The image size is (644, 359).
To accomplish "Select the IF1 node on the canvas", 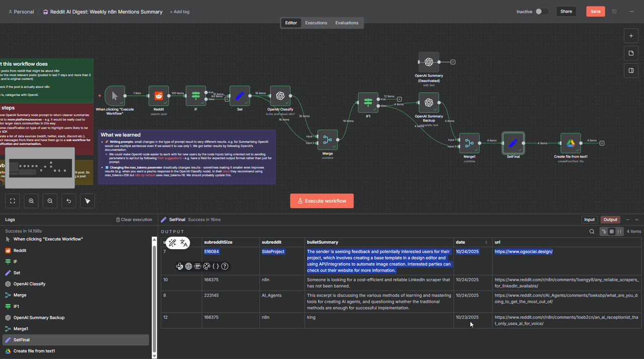I will coord(368,102).
